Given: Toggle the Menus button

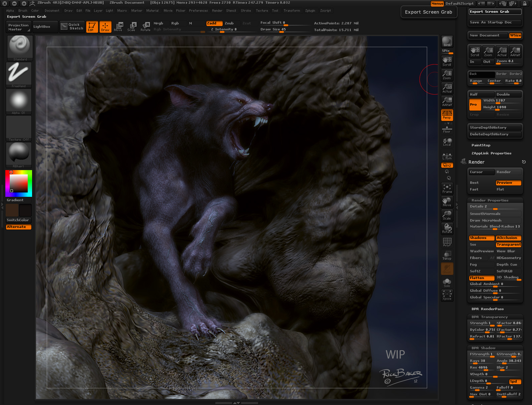Looking at the screenshot, I should tap(437, 3).
